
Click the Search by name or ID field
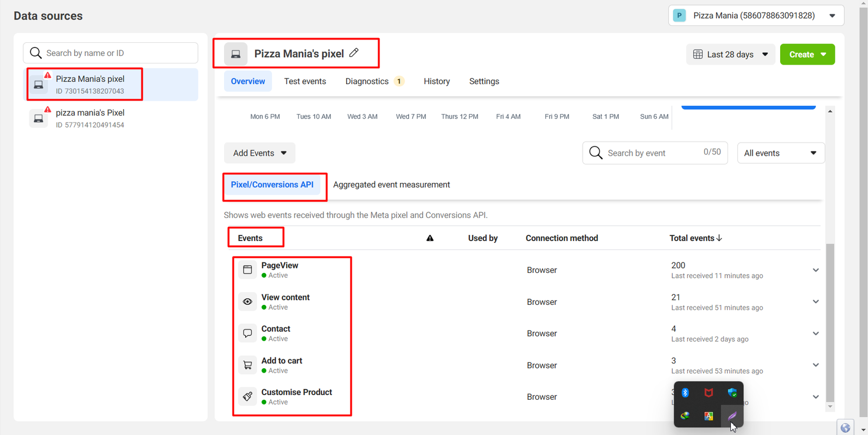(x=111, y=53)
